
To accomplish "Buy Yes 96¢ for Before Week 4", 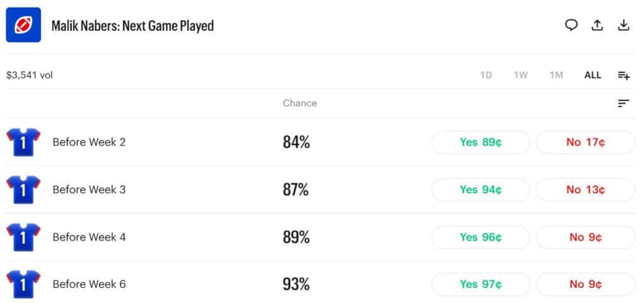I will pos(480,237).
